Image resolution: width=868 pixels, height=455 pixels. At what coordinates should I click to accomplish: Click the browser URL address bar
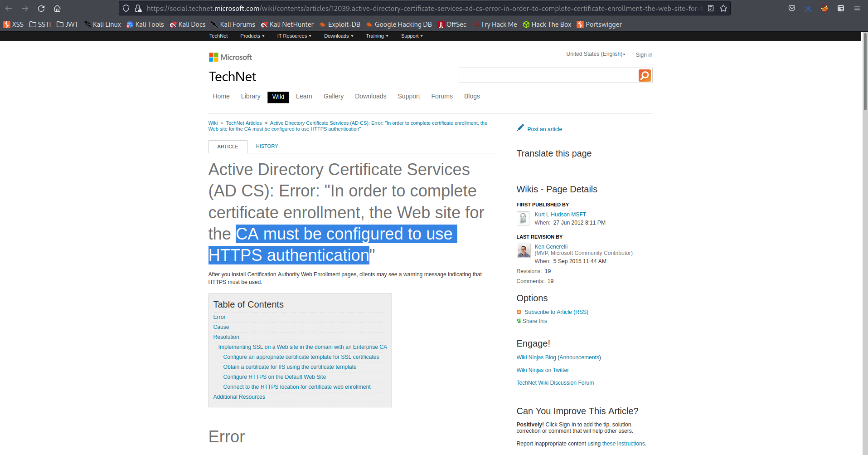424,8
